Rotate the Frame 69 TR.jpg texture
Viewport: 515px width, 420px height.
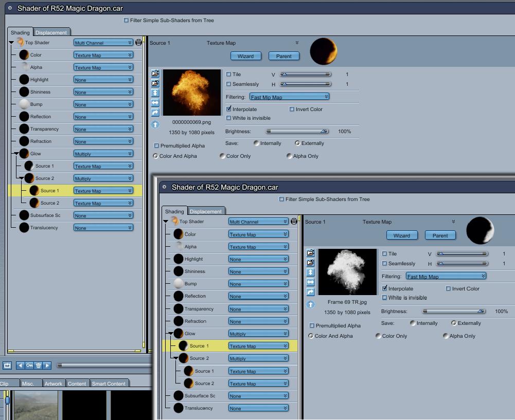click(310, 292)
